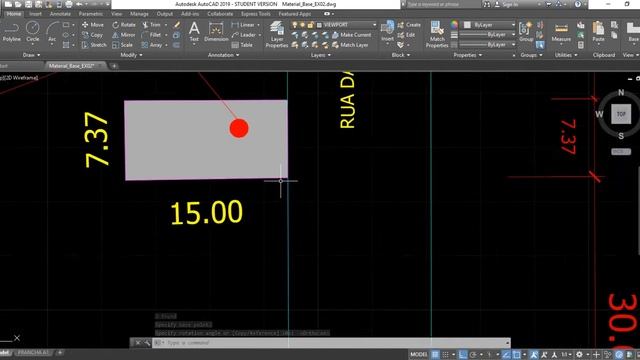This screenshot has width=640, height=360.
Task: Click the Copy tool in Modify
Action: [x=93, y=35]
